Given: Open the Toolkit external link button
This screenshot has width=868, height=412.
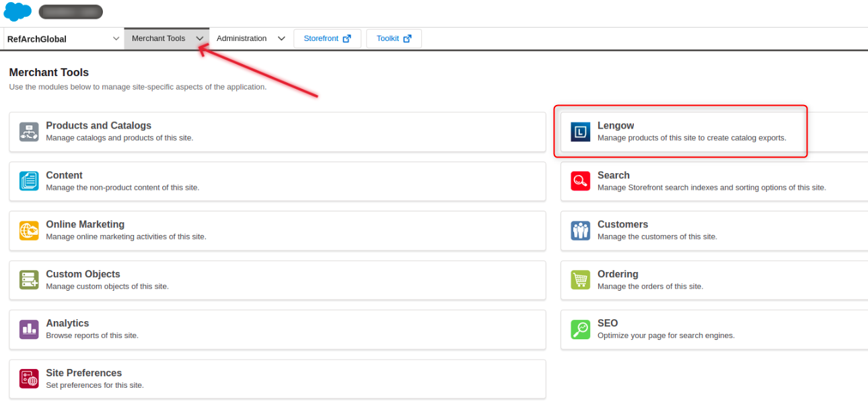Looking at the screenshot, I should (394, 39).
